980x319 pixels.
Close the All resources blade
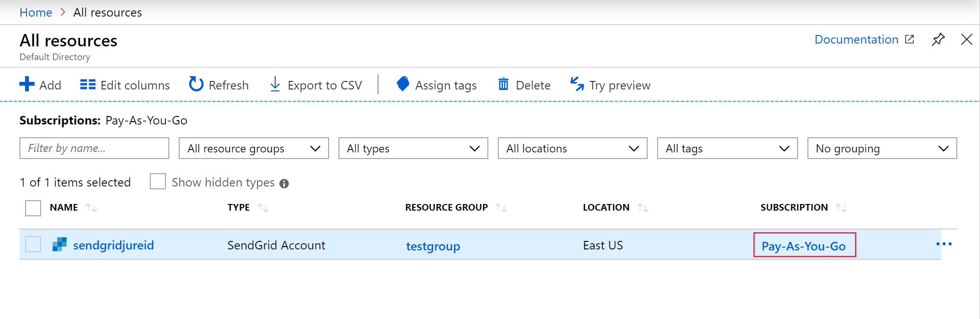[x=967, y=39]
